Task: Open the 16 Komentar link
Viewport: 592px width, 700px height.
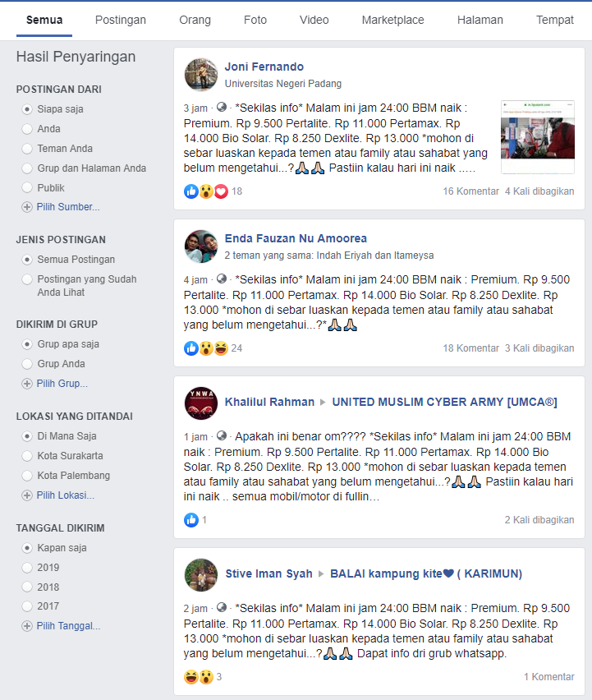Action: 470,191
